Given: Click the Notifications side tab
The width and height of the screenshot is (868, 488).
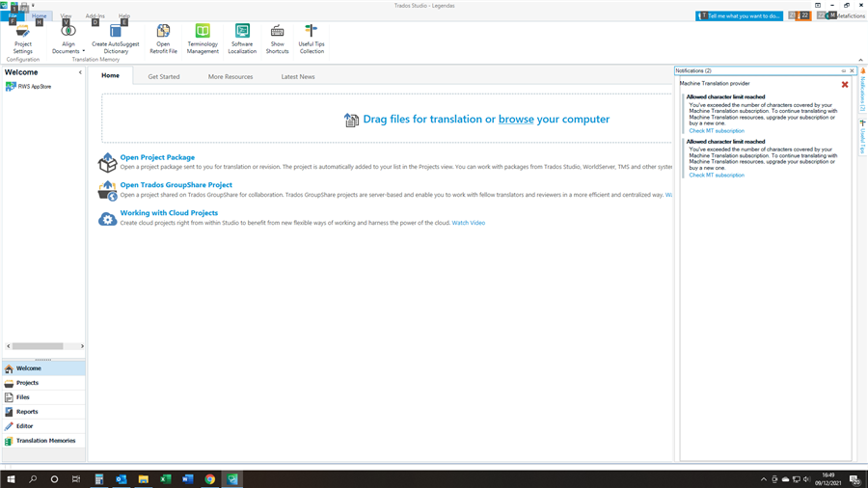Looking at the screenshot, I should click(x=862, y=90).
